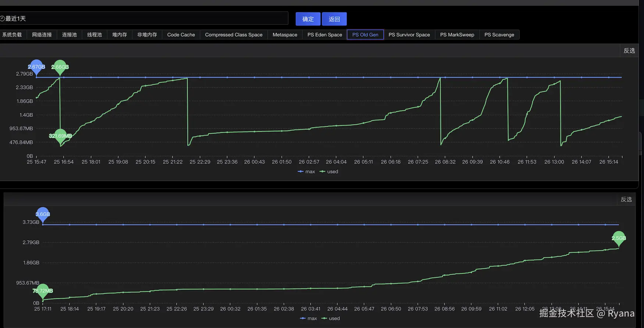Viewport: 644px width, 328px height.
Task: Switch to the Metaspace tab
Action: tap(285, 35)
